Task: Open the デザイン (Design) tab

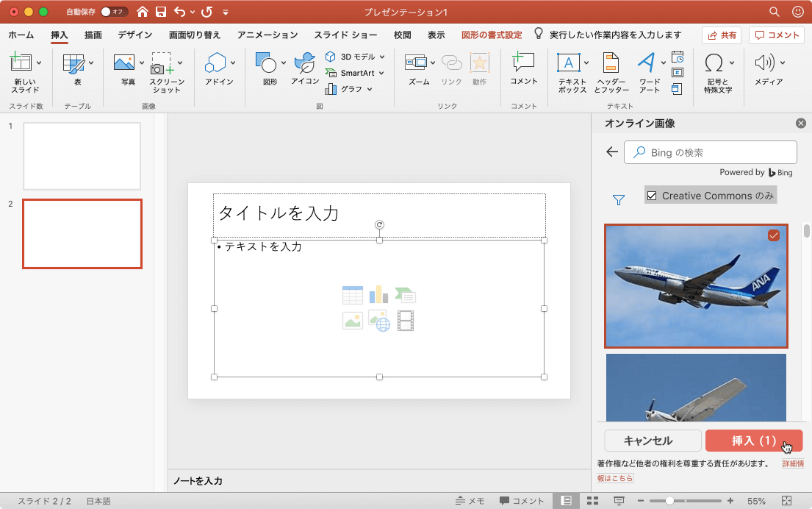Action: 134,35
